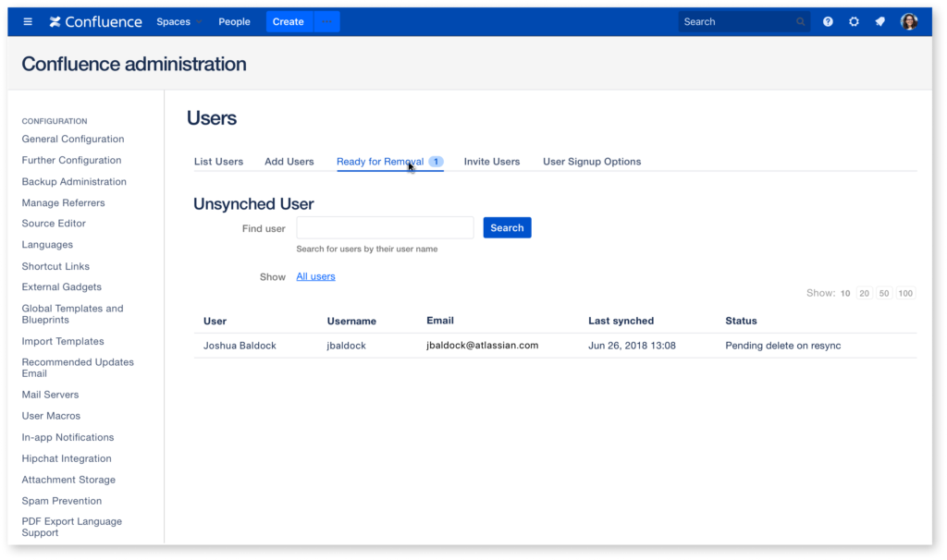Viewport: 947px width, 560px height.
Task: Open the create-from-template button beside Create
Action: pyautogui.click(x=327, y=22)
